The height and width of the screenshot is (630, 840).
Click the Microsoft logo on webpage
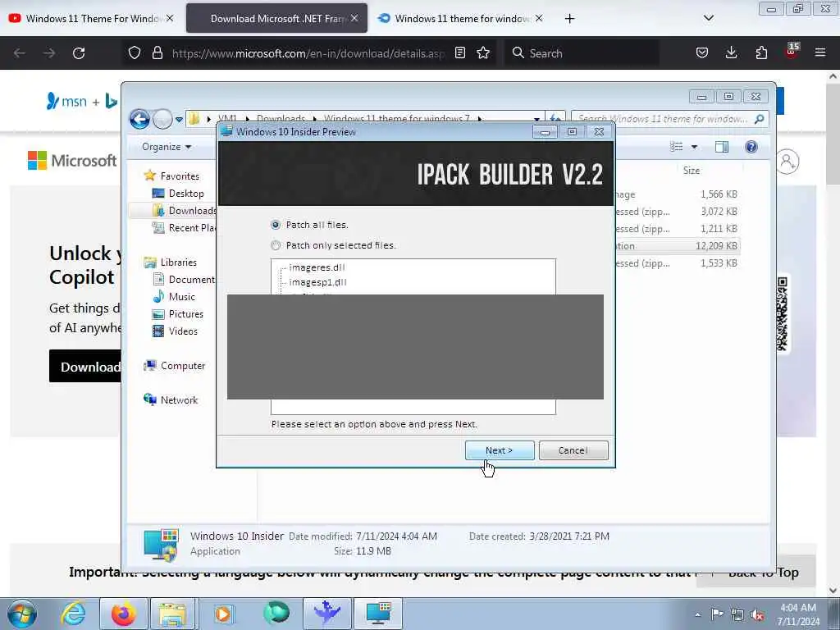click(72, 160)
